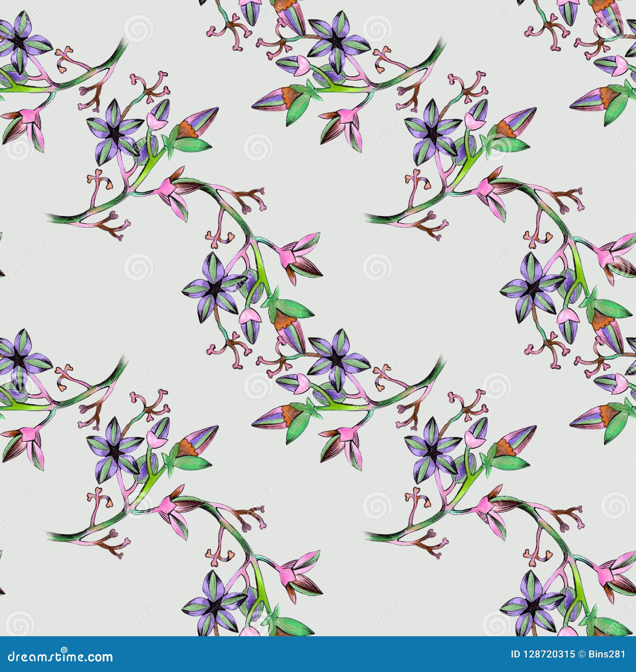The image size is (636, 672).
Task: Select the ID 128720315 label
Action: point(543,654)
